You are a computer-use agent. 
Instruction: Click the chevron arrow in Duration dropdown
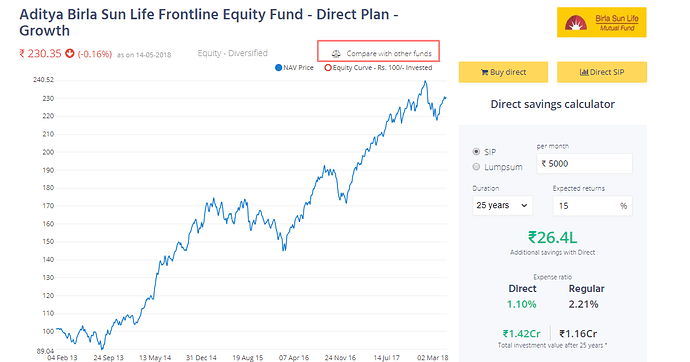tap(524, 205)
